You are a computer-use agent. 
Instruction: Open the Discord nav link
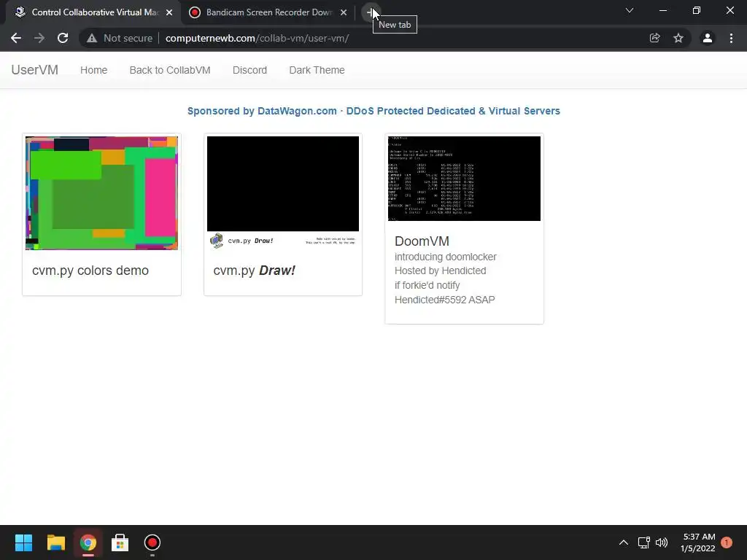point(249,70)
